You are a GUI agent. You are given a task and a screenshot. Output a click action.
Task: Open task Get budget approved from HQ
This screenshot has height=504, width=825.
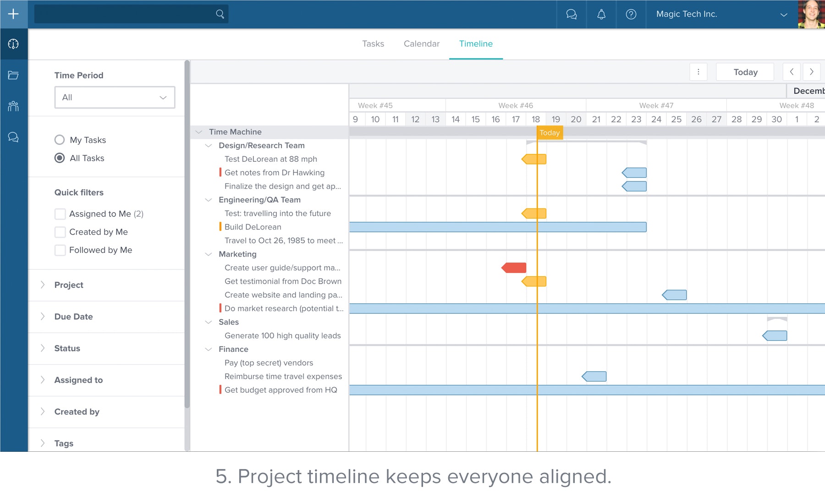[280, 390]
